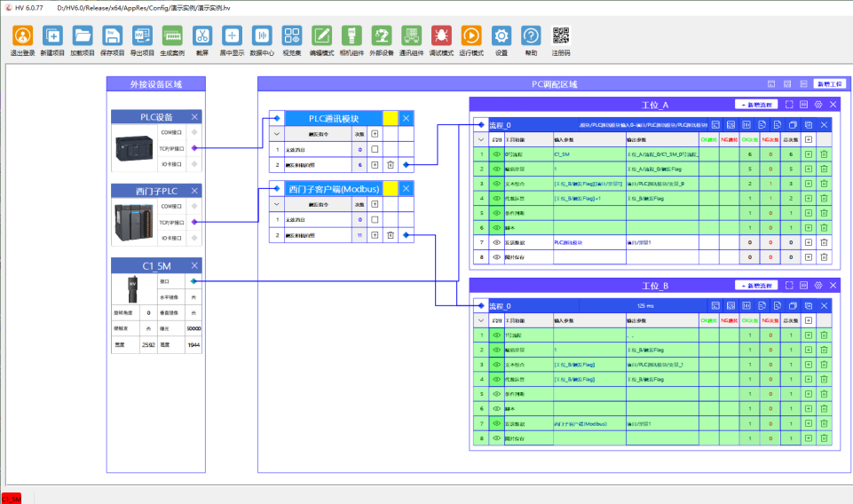Toggle eye icon on row 1 of 工位_A
The width and height of the screenshot is (853, 504).
click(x=496, y=154)
